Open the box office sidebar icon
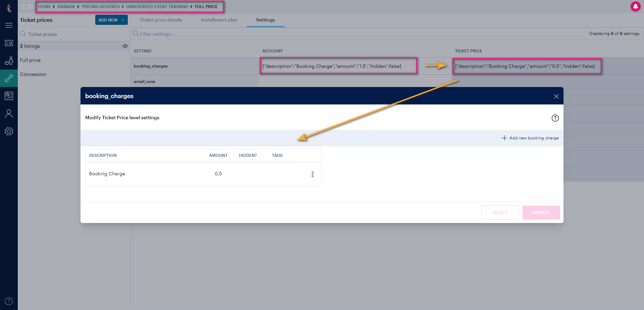The height and width of the screenshot is (310, 644). pyautogui.click(x=9, y=61)
